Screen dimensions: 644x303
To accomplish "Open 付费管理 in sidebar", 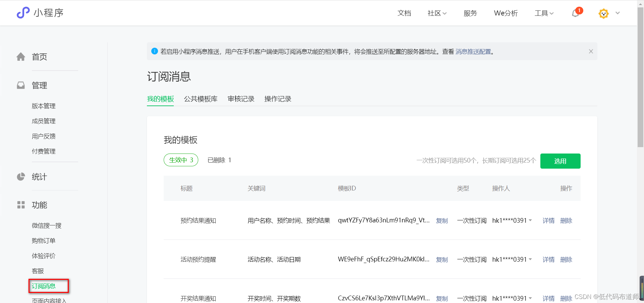I will click(44, 151).
